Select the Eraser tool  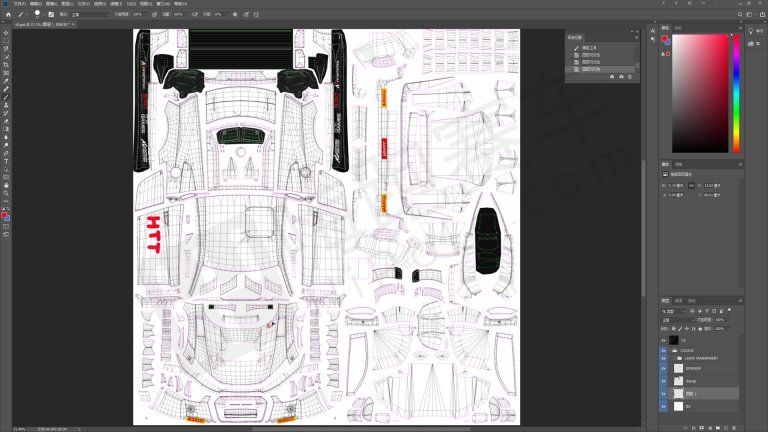click(6, 121)
